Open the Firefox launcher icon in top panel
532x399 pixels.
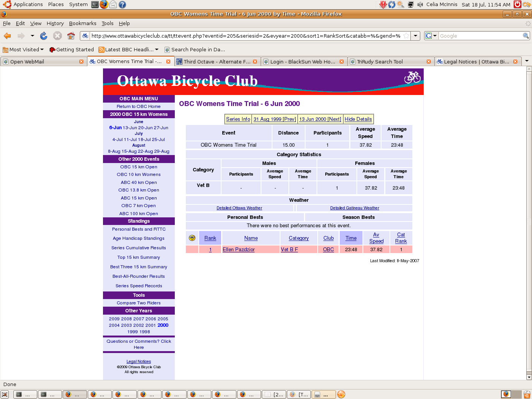pos(104,5)
